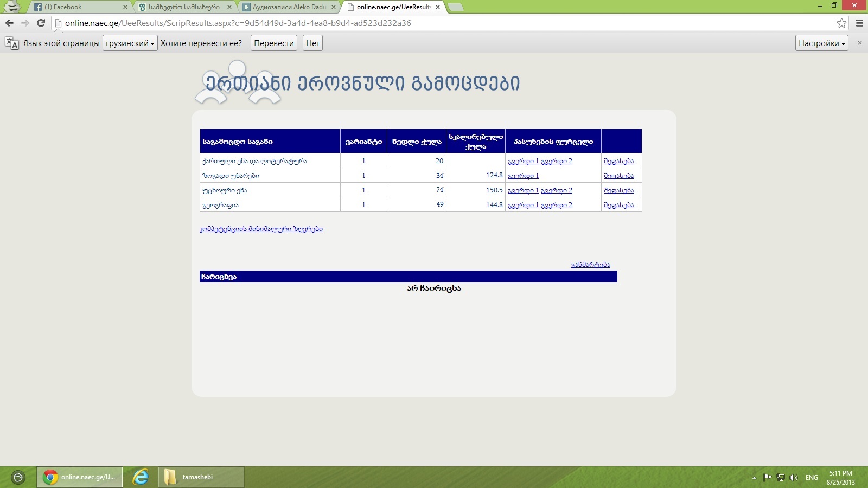Bookmark this page with the star icon

tap(841, 23)
